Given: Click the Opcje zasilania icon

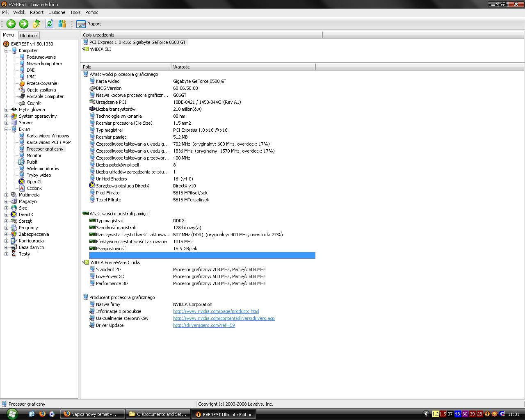Looking at the screenshot, I should tap(22, 90).
